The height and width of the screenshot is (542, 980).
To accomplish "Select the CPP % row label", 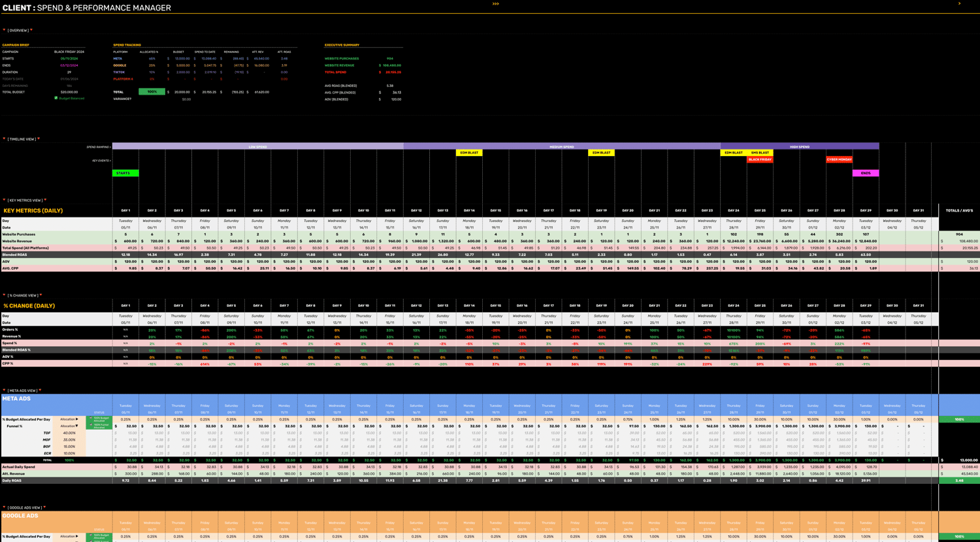I will coord(8,364).
